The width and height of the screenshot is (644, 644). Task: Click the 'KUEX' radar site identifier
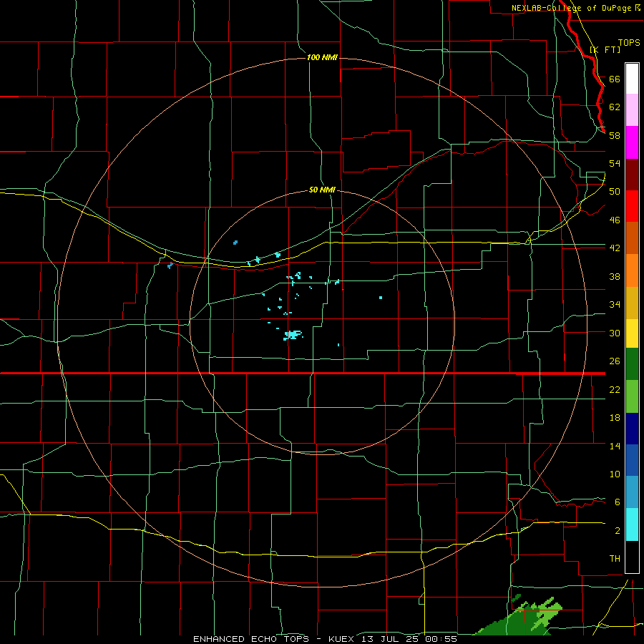click(x=341, y=639)
